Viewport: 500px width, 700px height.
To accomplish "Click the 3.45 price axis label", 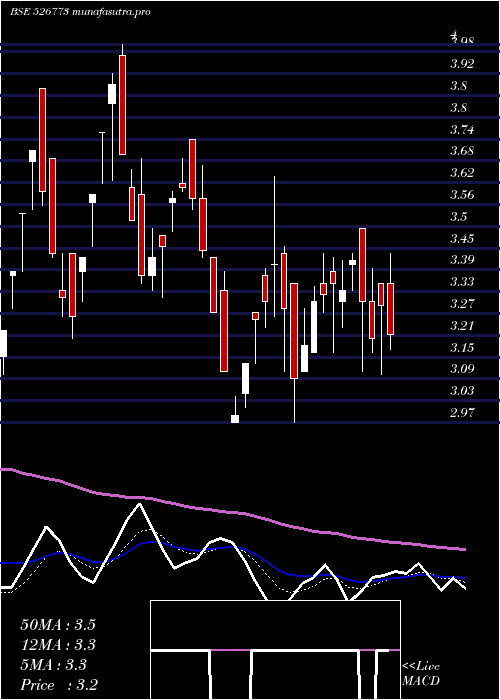I will [x=462, y=238].
